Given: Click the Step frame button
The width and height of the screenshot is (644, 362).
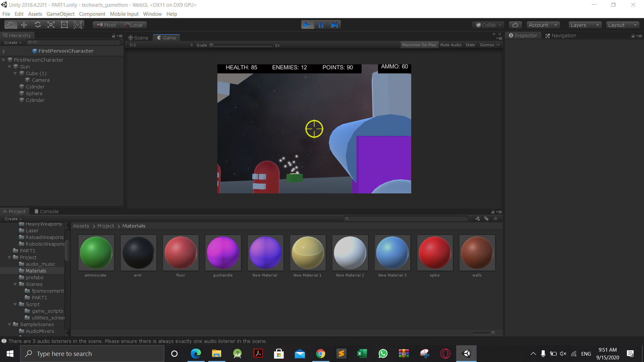Looking at the screenshot, I should (334, 25).
